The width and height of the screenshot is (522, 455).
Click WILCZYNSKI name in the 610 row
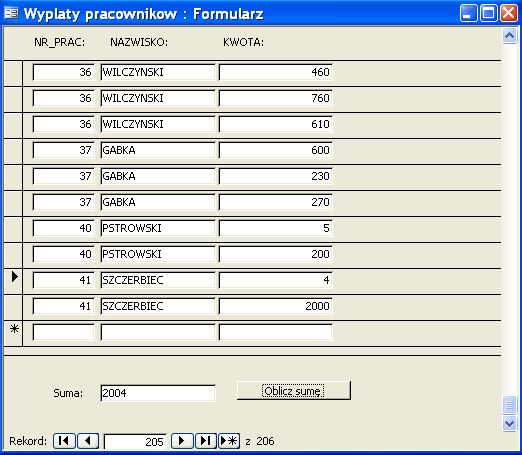(x=158, y=124)
